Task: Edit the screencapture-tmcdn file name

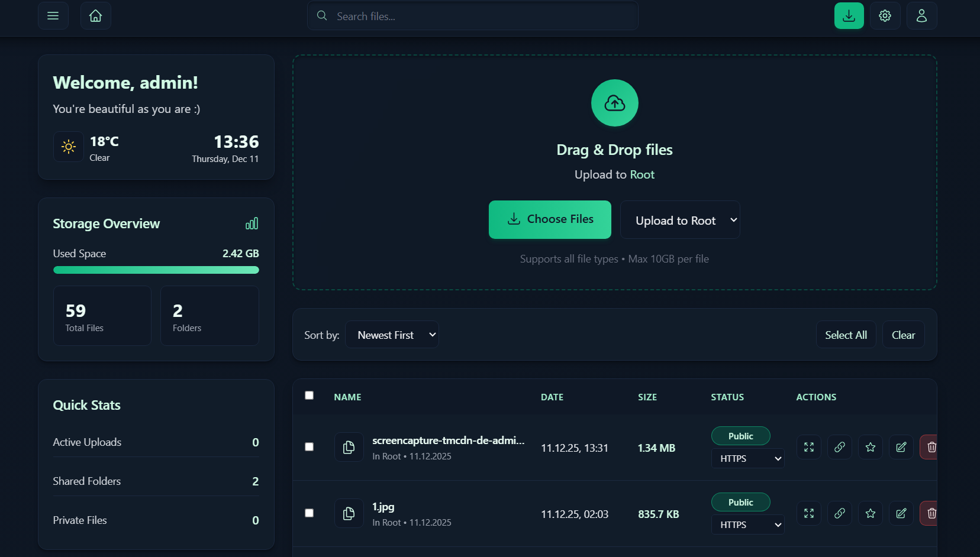Action: coord(901,447)
